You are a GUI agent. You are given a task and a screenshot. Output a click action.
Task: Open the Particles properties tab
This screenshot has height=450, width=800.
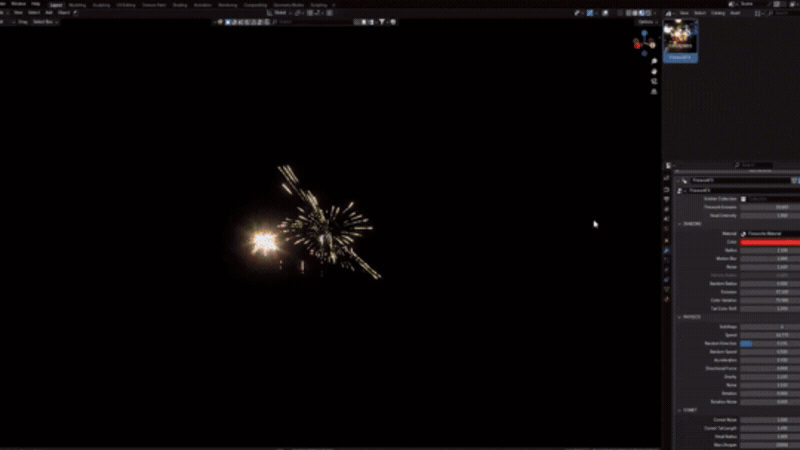(x=667, y=260)
